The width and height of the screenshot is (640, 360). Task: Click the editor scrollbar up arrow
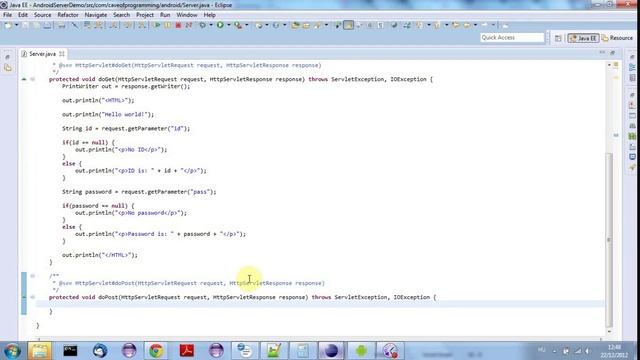coord(609,65)
